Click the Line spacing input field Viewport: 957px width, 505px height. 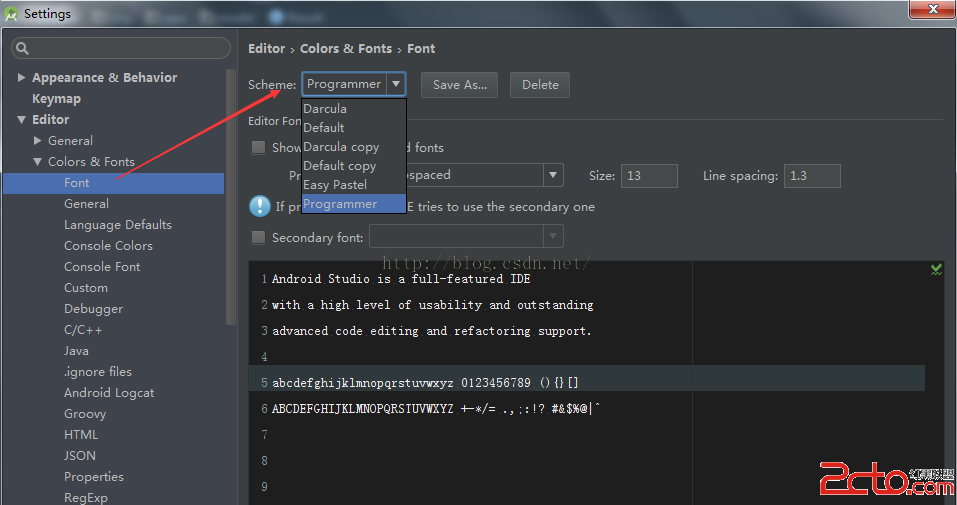(x=811, y=176)
